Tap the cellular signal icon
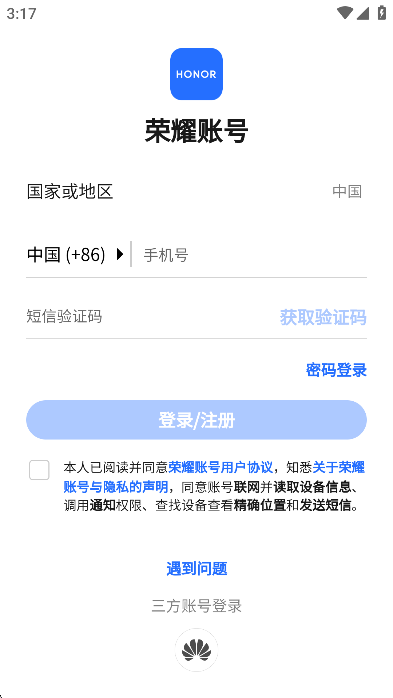The image size is (393, 698). pyautogui.click(x=363, y=13)
